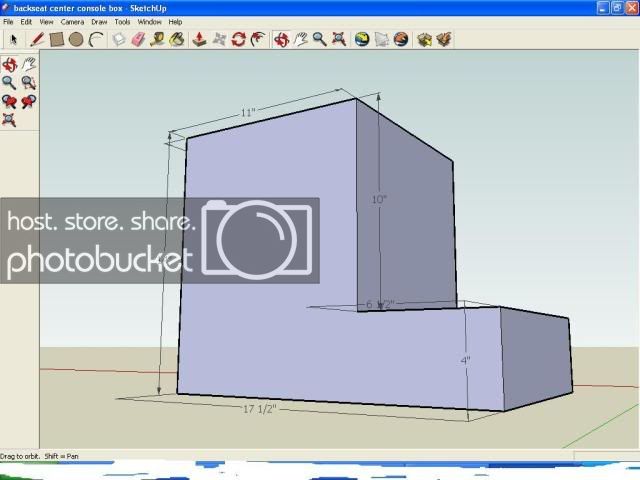This screenshot has width=640, height=480.
Task: Go to Next view in left toolbar
Action: (29, 101)
